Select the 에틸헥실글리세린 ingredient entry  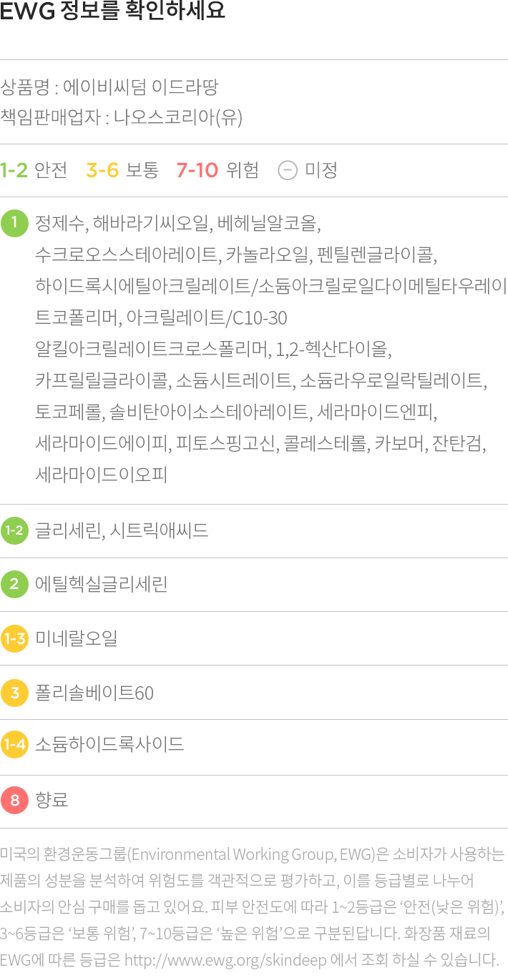102,585
